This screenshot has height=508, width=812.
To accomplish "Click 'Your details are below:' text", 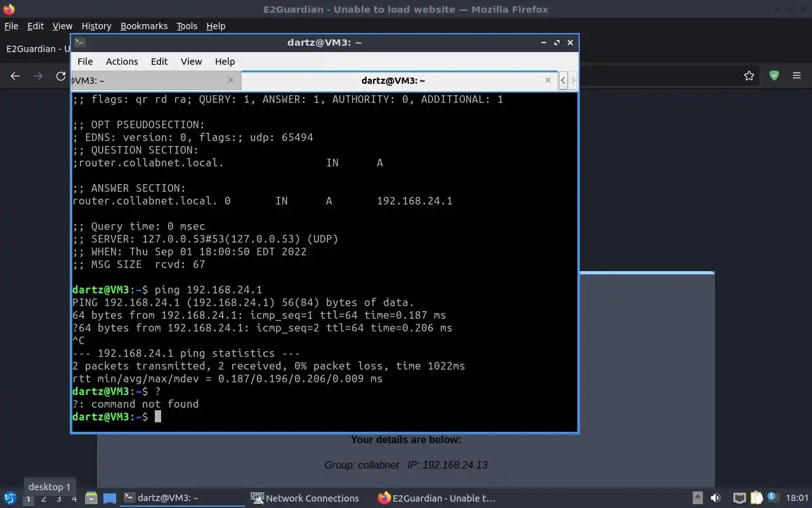I will (406, 439).
